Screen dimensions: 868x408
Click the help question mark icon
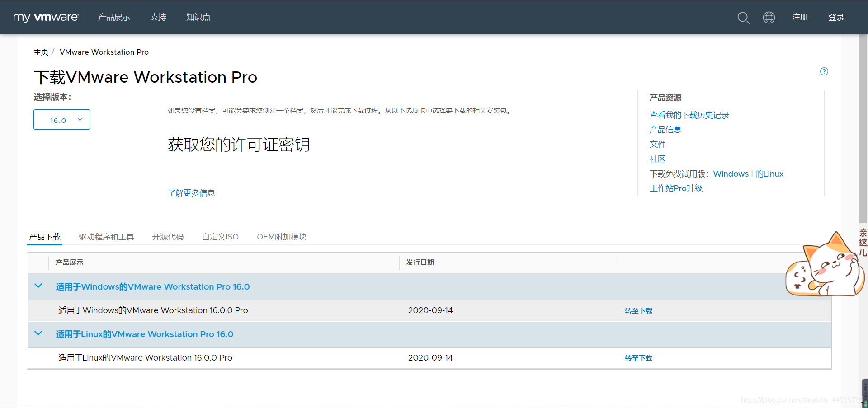[x=824, y=71]
